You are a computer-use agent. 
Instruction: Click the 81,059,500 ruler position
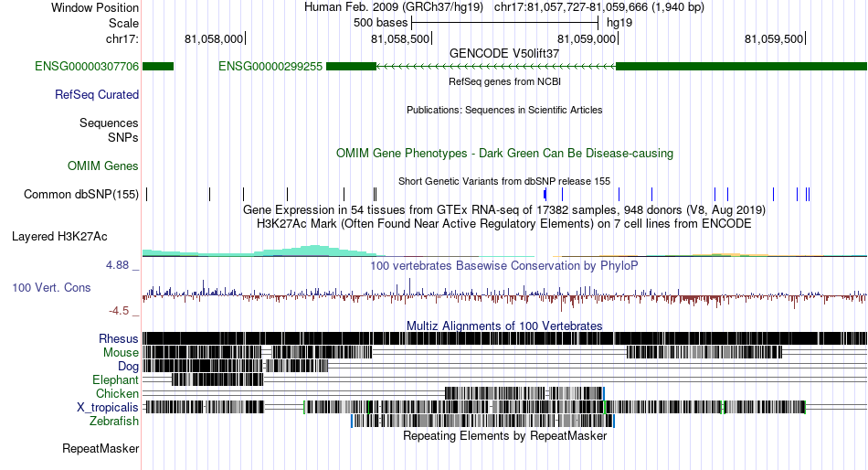(774, 38)
